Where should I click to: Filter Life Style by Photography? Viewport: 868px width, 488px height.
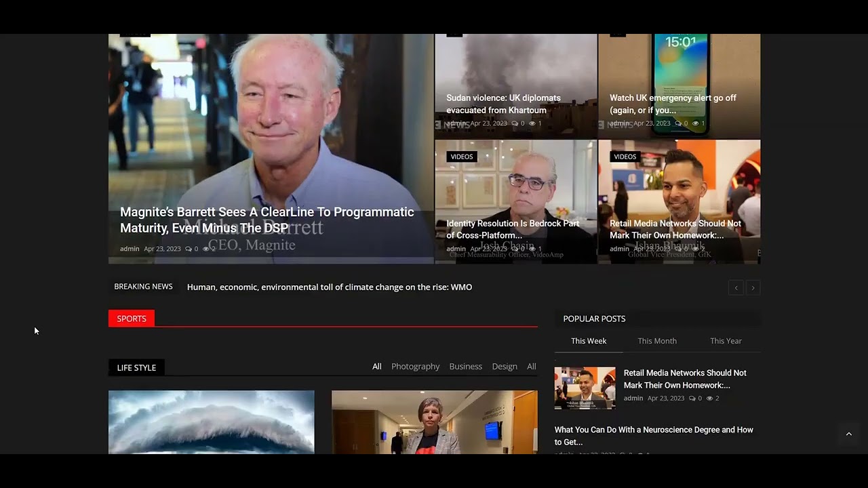(x=415, y=367)
